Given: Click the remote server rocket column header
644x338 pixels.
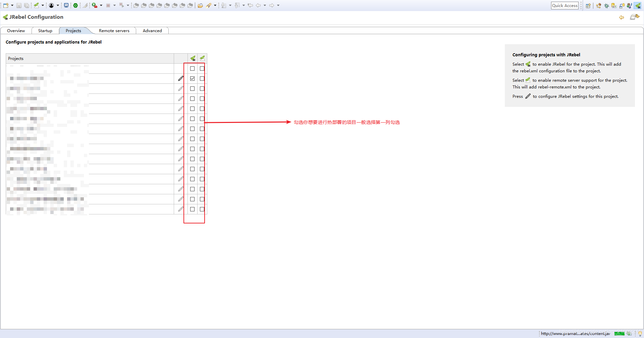Looking at the screenshot, I should coord(202,58).
